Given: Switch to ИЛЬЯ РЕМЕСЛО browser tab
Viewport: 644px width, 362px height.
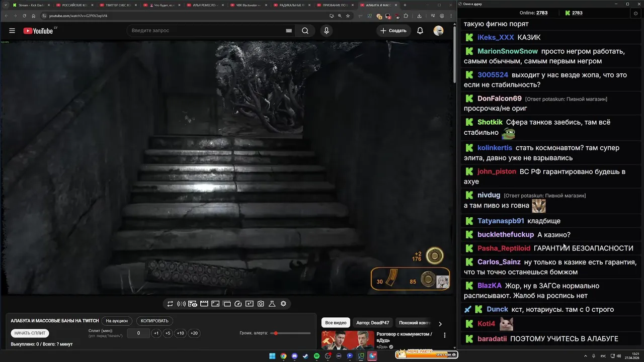Looking at the screenshot, I should point(204,5).
